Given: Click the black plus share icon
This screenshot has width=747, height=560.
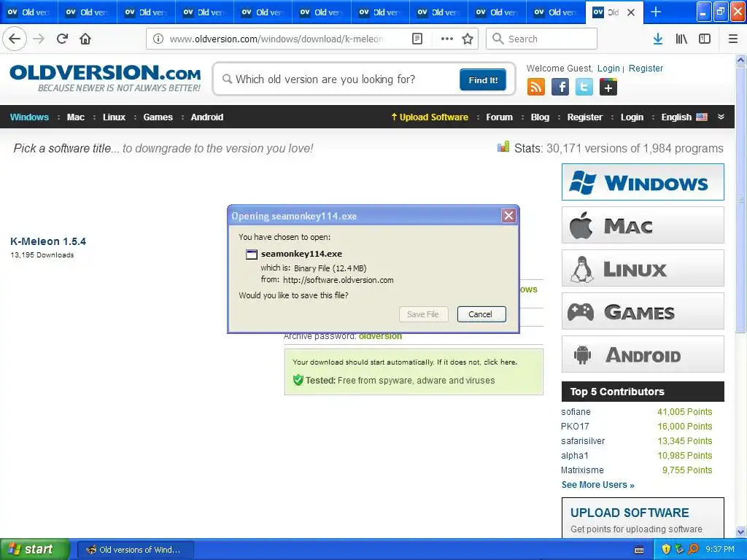Looking at the screenshot, I should 608,87.
